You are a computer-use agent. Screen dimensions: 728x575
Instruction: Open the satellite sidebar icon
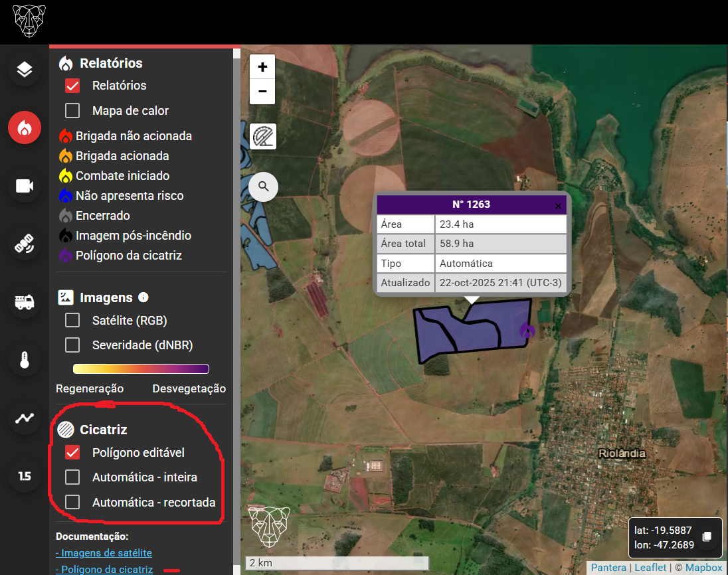[25, 244]
